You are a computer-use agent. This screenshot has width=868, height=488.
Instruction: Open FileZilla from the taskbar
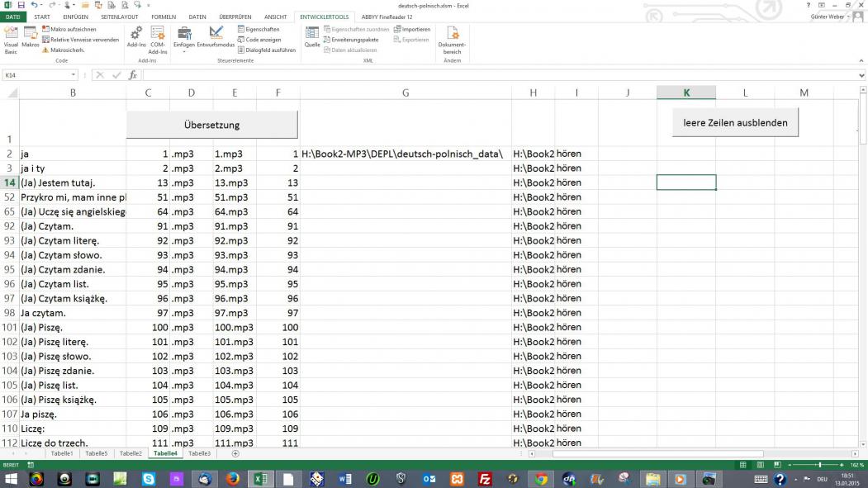point(485,479)
